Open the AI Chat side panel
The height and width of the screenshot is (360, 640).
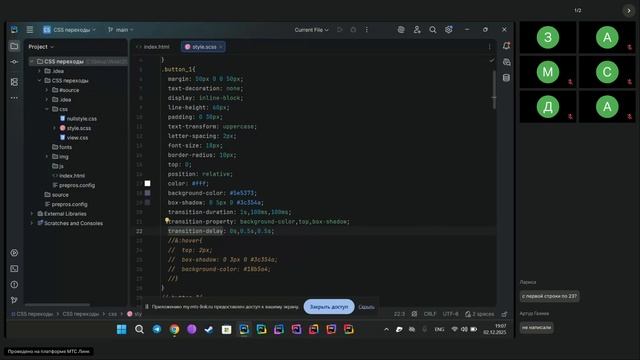click(x=506, y=62)
